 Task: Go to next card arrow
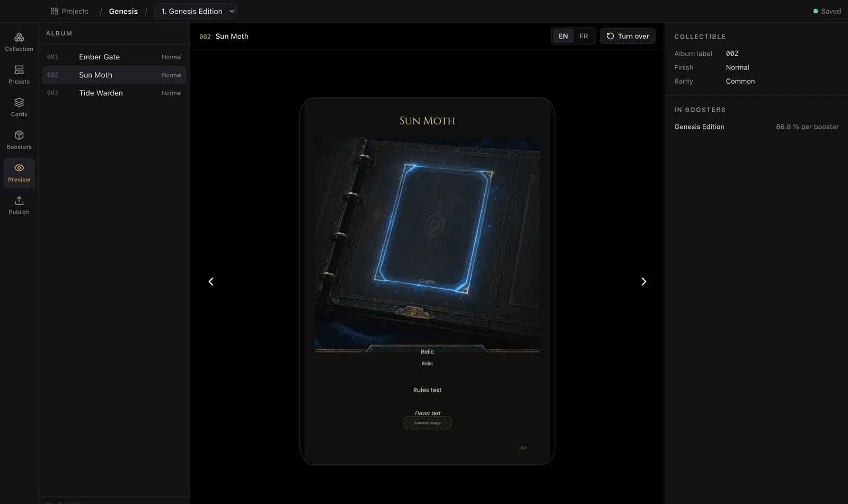pos(643,281)
